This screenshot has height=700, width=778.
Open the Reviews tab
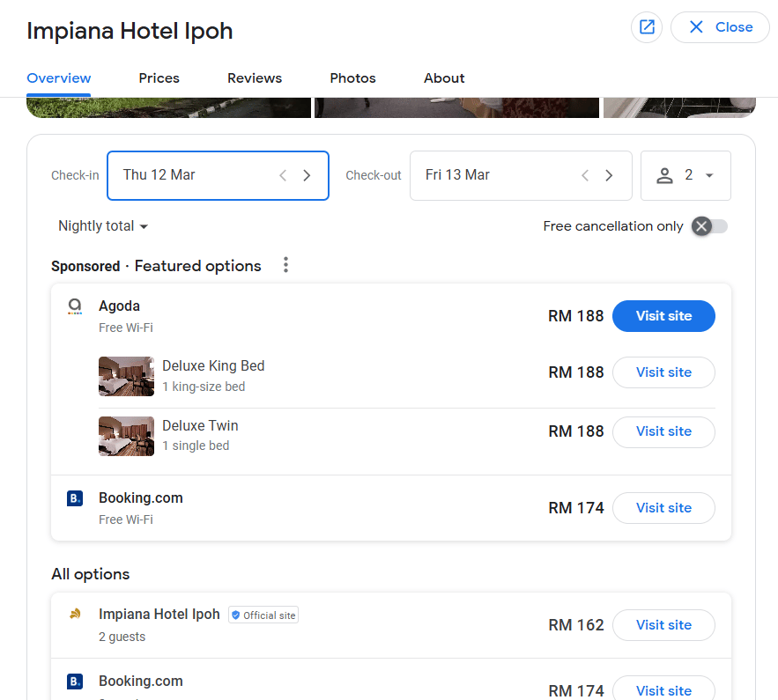(255, 78)
